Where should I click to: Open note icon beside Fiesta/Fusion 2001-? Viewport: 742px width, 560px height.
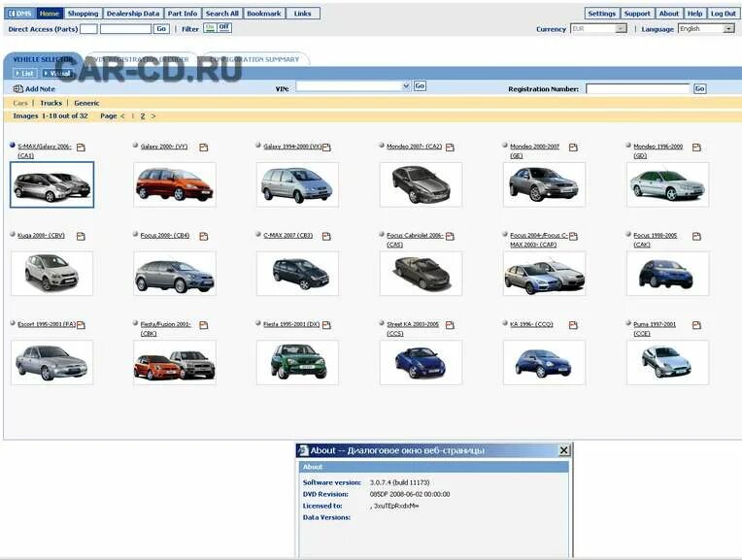(x=204, y=325)
